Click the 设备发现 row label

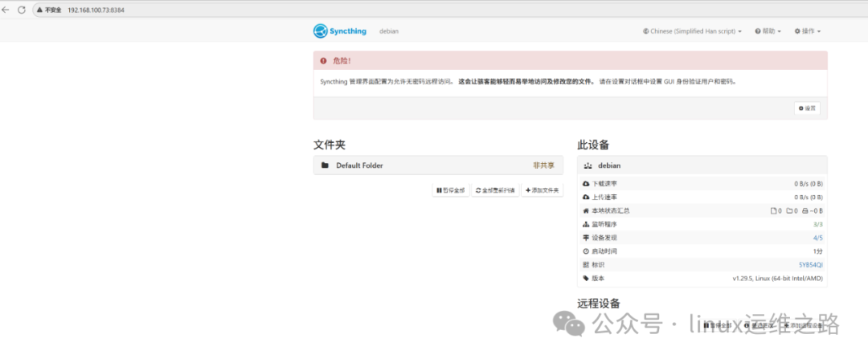pyautogui.click(x=604, y=238)
